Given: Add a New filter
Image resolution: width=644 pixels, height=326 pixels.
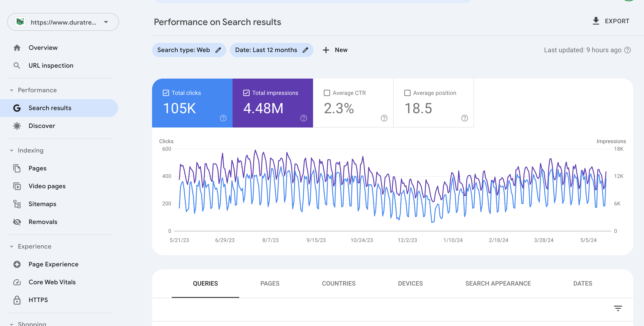Looking at the screenshot, I should click(335, 50).
